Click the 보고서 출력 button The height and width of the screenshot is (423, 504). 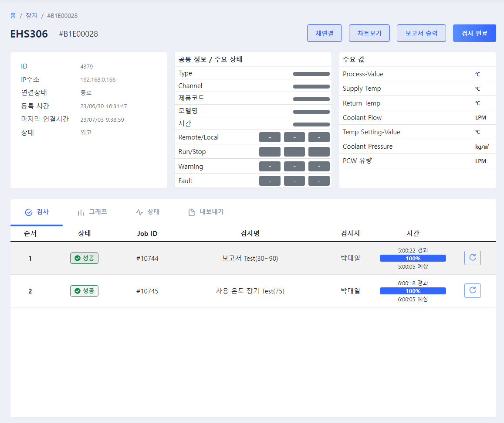pyautogui.click(x=421, y=33)
